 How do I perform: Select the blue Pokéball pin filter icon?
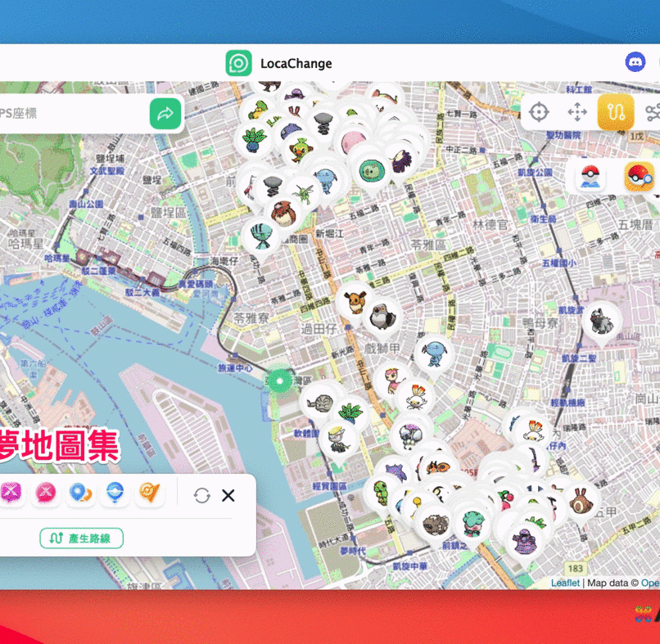click(115, 493)
